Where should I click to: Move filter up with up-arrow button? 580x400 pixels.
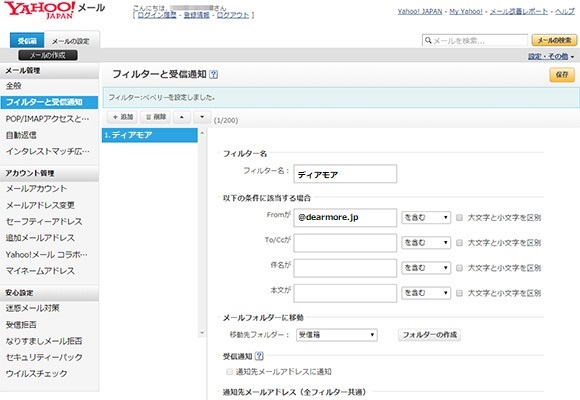181,117
